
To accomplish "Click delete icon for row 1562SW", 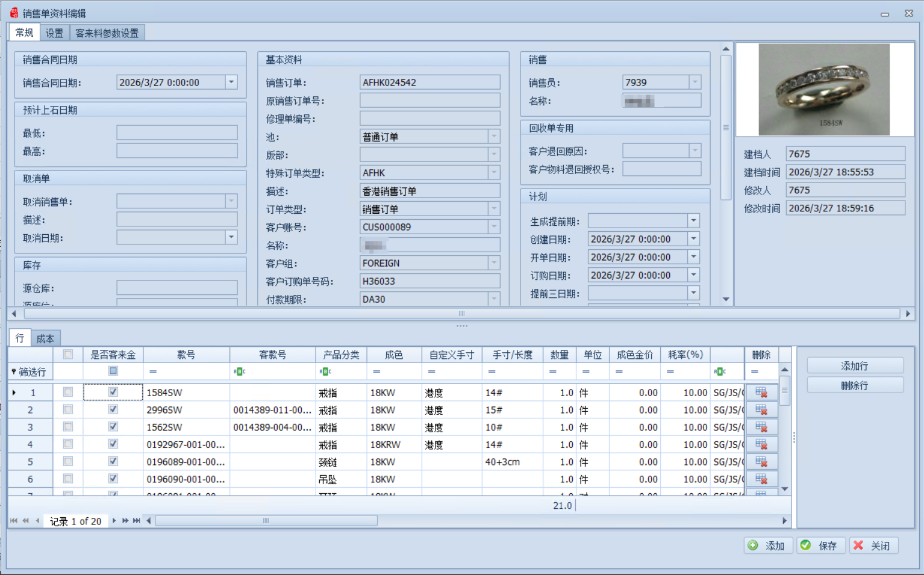I will (761, 427).
